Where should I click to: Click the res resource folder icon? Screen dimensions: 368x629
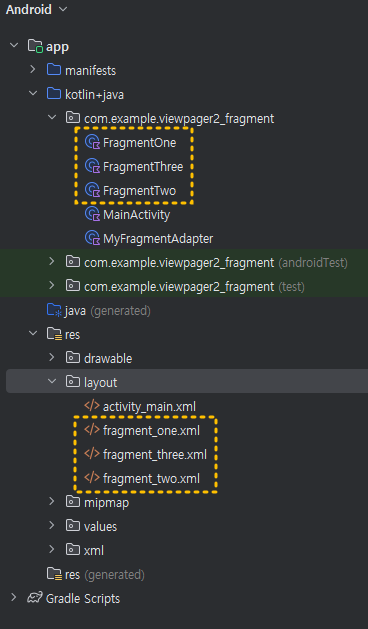click(x=54, y=334)
